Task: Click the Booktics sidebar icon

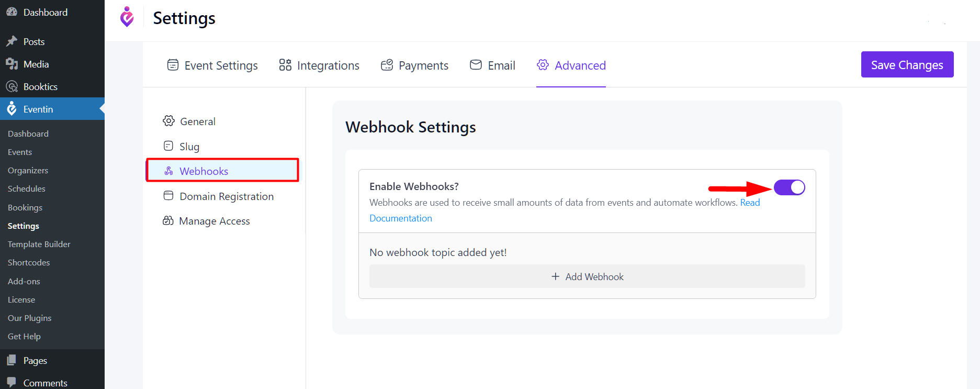Action: (x=12, y=86)
